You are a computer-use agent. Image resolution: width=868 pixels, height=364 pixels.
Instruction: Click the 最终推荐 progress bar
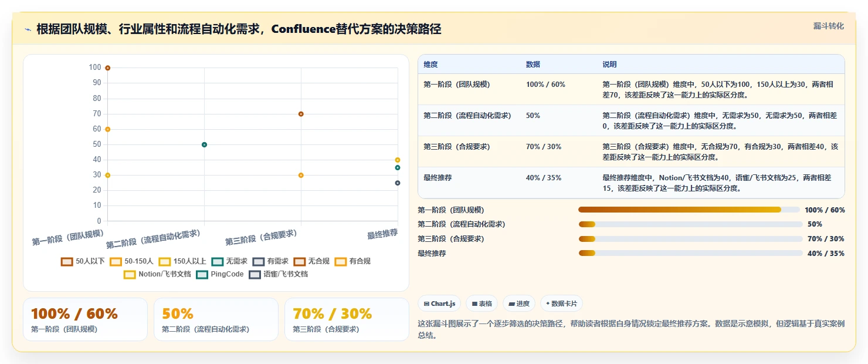[690, 253]
